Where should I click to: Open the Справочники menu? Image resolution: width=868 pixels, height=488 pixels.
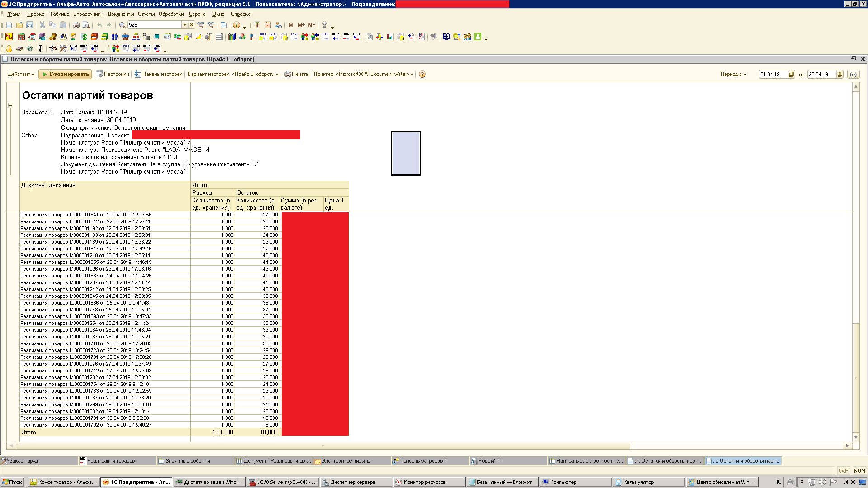(x=88, y=14)
